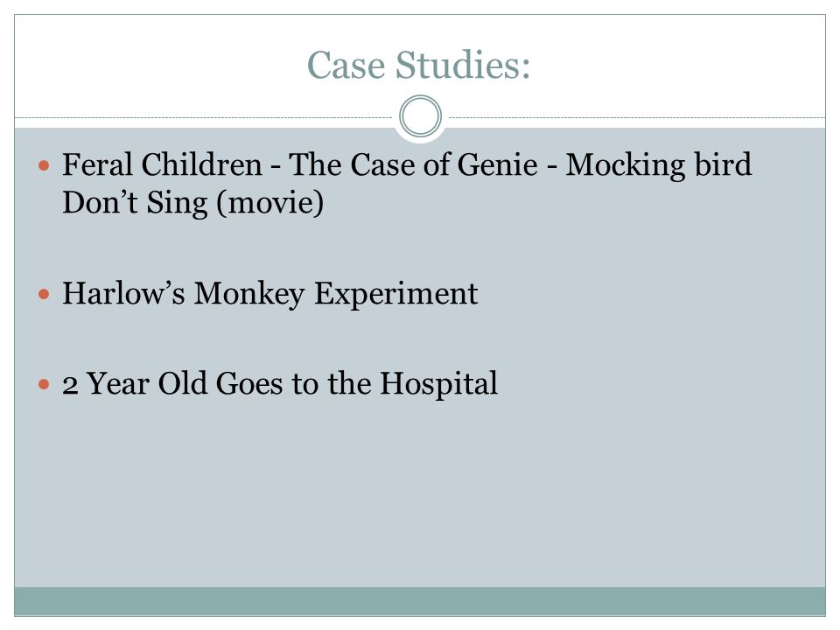This screenshot has width=840, height=630.
Task: Click the 'Don't Sing (movie)' line
Action: coord(192,203)
